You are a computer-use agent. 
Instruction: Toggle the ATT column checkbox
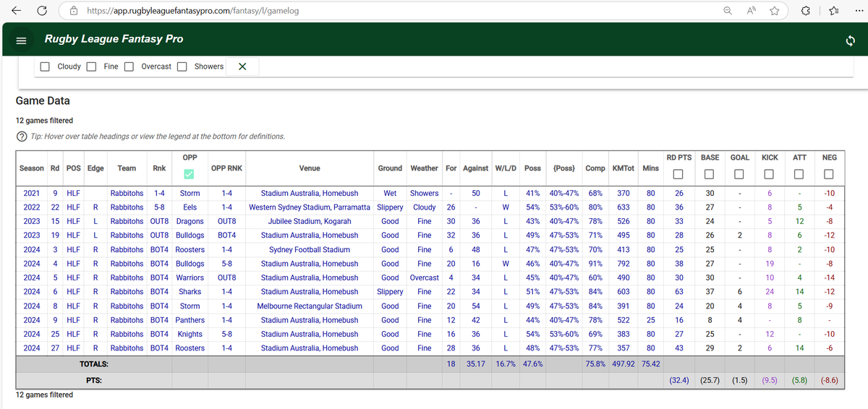[799, 174]
